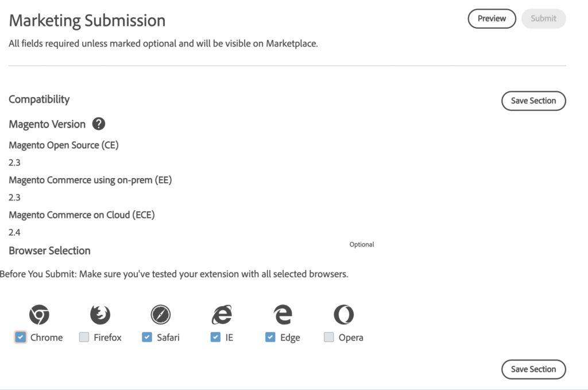588x390 pixels.
Task: Open the Preview of the submission
Action: [x=492, y=18]
